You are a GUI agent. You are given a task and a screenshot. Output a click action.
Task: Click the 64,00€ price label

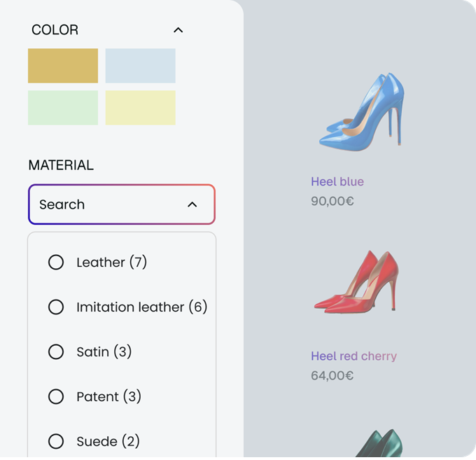[332, 376]
